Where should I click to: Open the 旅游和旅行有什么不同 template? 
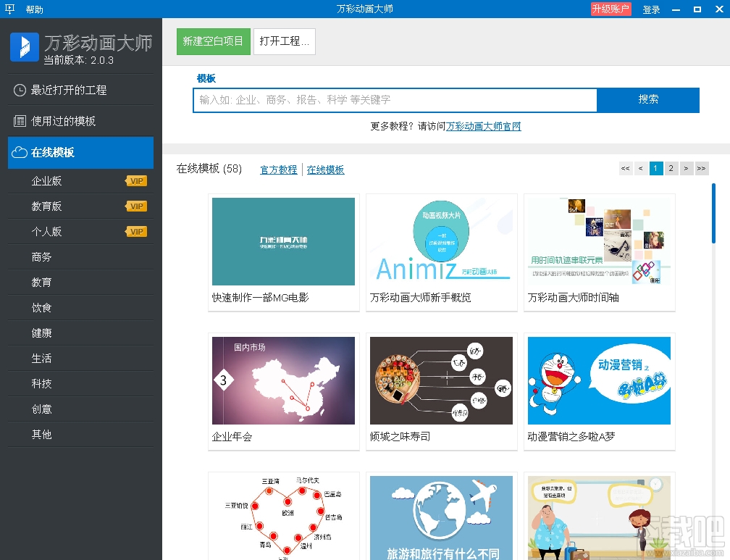(441, 517)
